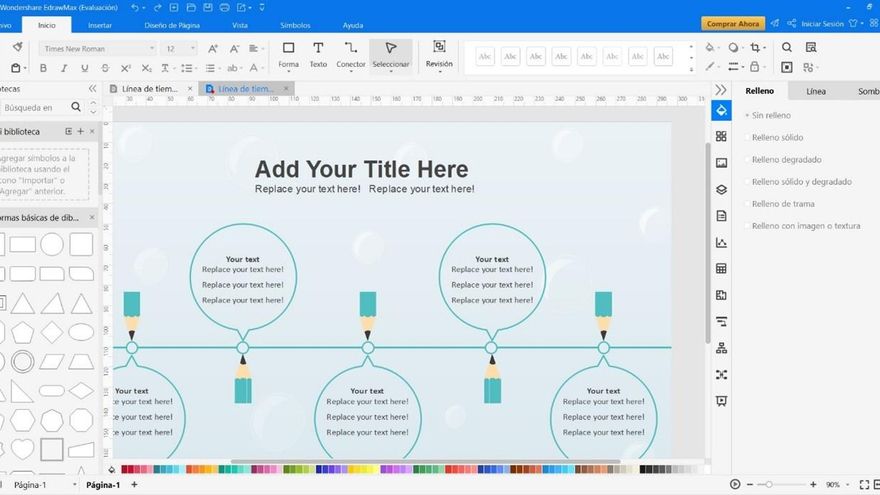880x495 pixels.
Task: Choose the 'Relleno degradado' option
Action: [786, 160]
